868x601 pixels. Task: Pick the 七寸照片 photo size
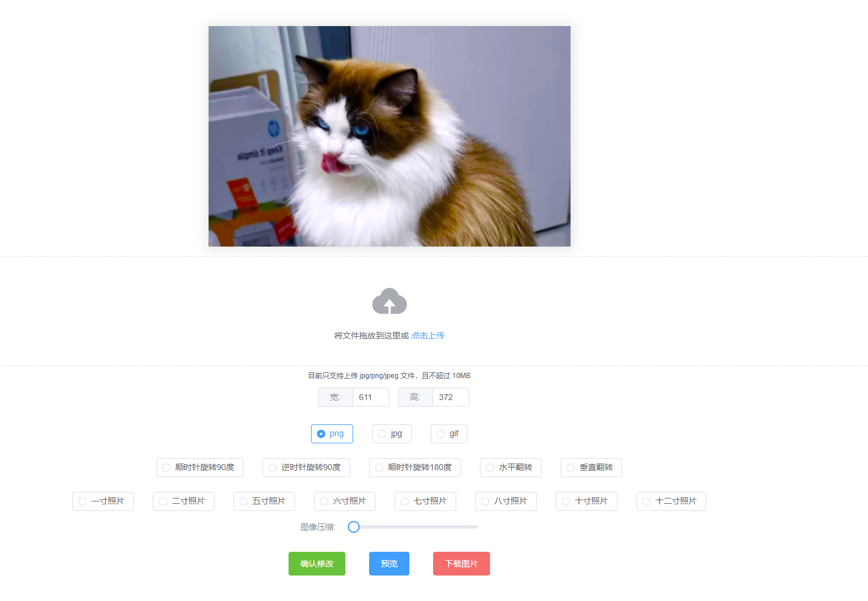coord(425,501)
